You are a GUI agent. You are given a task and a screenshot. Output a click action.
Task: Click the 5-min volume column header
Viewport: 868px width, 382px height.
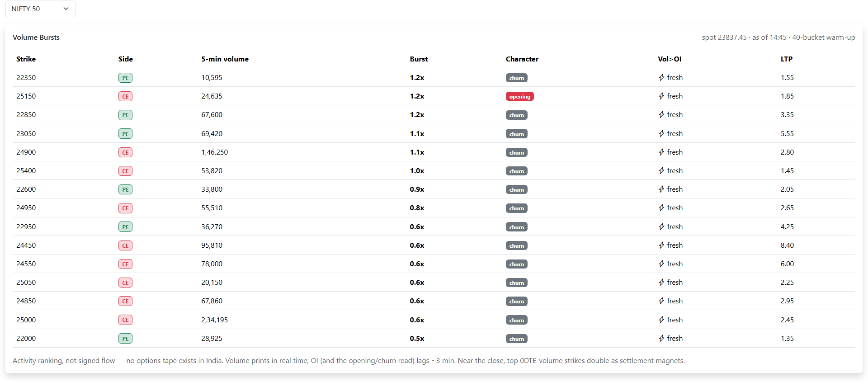point(225,59)
